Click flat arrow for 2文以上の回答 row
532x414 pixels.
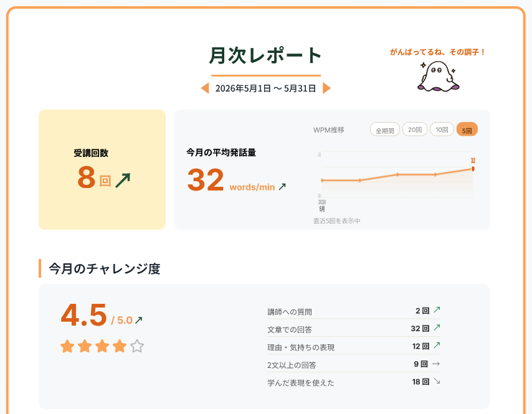[436, 364]
